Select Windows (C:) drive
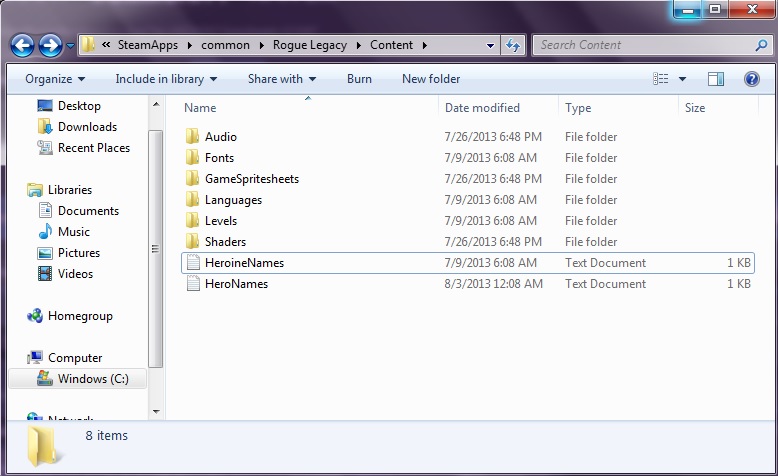The width and height of the screenshot is (778, 476). tap(93, 379)
